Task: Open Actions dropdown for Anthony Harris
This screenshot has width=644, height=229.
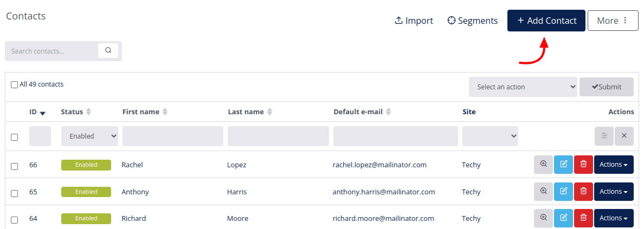Action: click(x=614, y=192)
